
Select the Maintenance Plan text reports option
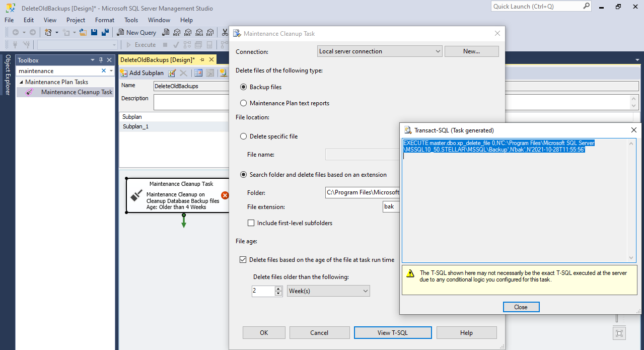(244, 103)
